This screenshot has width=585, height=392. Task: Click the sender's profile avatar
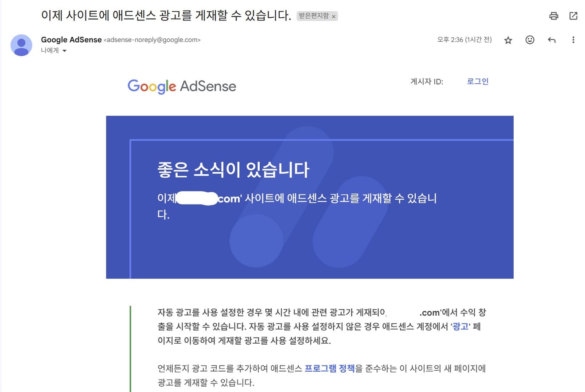[x=21, y=45]
